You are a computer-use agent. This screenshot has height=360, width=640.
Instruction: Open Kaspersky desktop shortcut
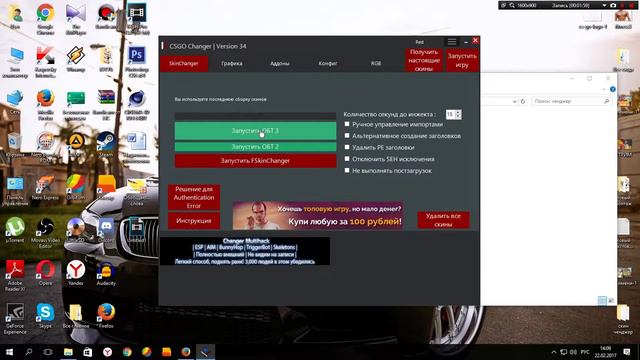[x=45, y=61]
